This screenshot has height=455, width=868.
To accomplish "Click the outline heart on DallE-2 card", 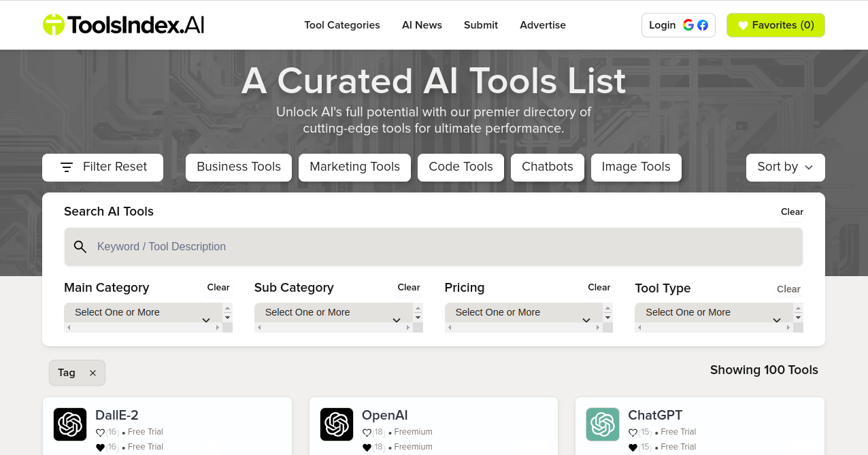I will pos(100,433).
